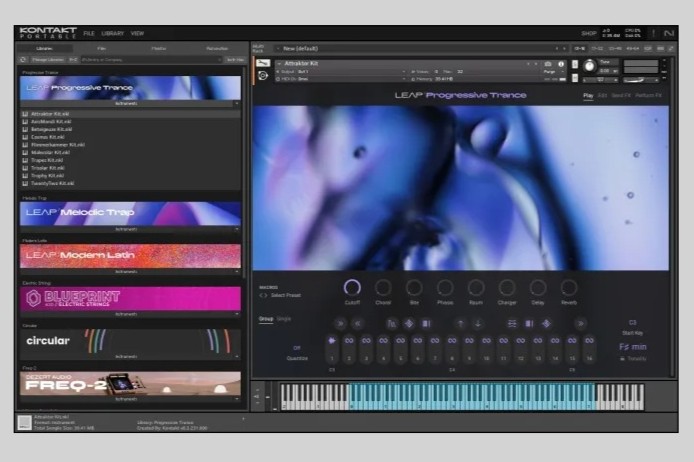The height and width of the screenshot is (462, 694).
Task: Click the bar icon above pad 12
Action: click(529, 323)
